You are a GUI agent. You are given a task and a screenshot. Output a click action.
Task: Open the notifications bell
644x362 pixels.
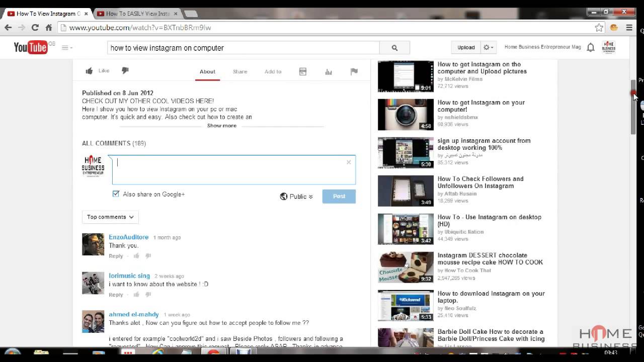point(591,47)
